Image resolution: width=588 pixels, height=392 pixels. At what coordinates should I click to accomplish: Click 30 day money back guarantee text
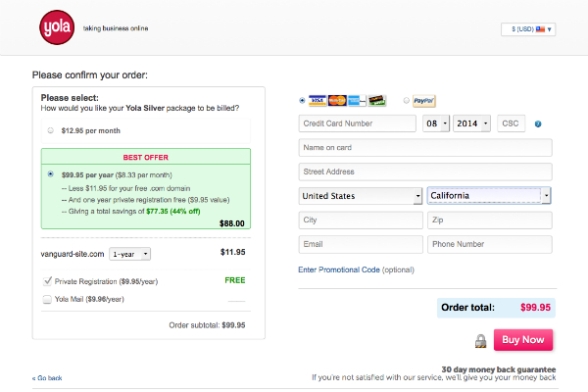[x=499, y=369]
